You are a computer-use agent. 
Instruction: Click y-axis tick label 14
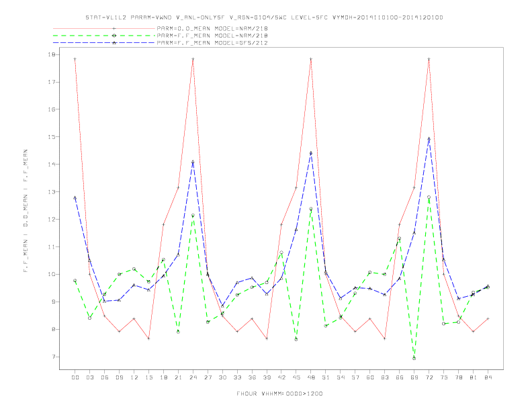[52, 164]
